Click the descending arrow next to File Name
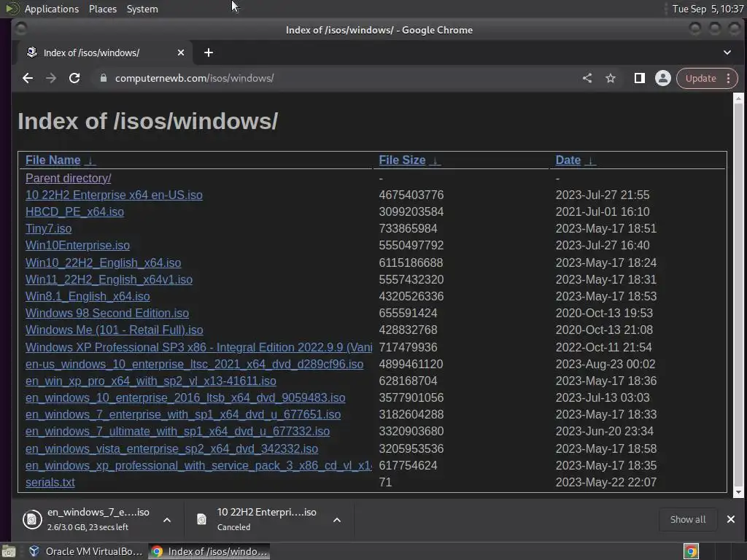Viewport: 747px width, 560px height. pos(90,160)
